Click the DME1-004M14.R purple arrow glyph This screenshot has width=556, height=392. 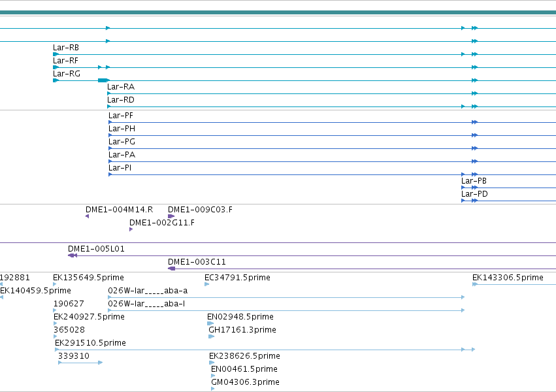point(88,216)
